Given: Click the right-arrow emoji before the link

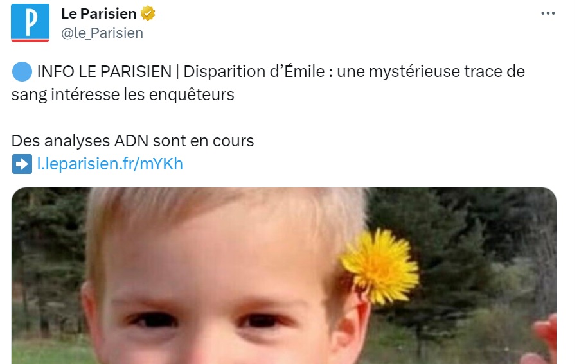Looking at the screenshot, I should click(x=22, y=164).
